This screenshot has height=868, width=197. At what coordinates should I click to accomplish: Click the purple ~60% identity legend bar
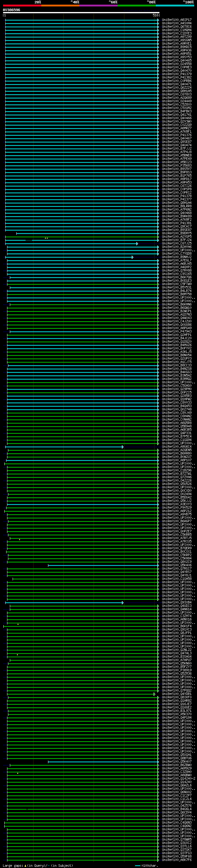(x=98, y=6)
